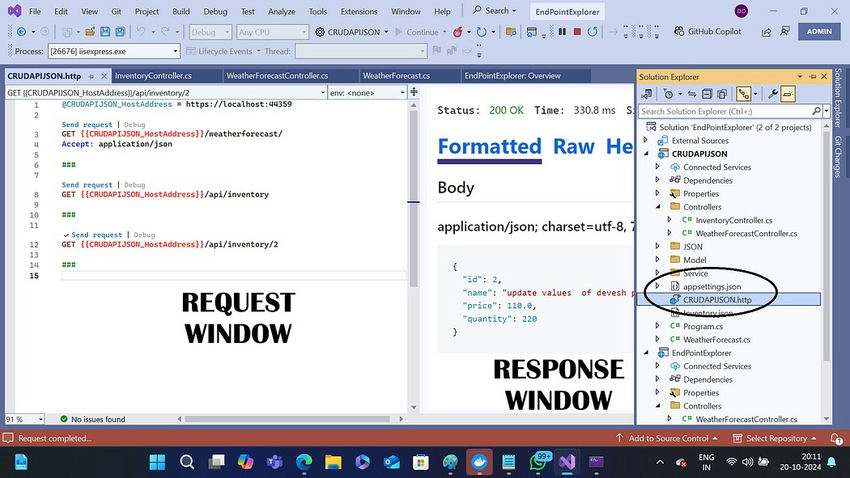Collapse the CRUDAPIJSON project node

[x=647, y=154]
